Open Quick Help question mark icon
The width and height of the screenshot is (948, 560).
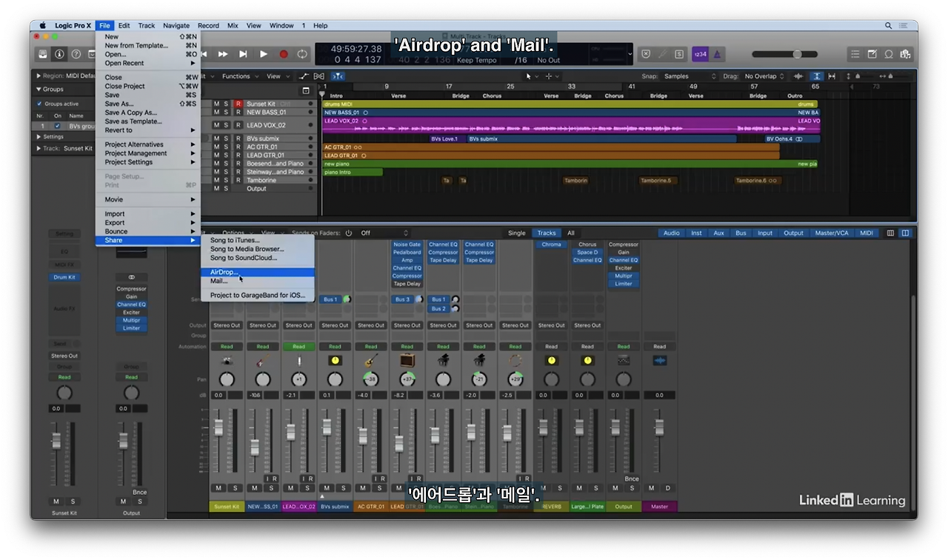pos(76,54)
